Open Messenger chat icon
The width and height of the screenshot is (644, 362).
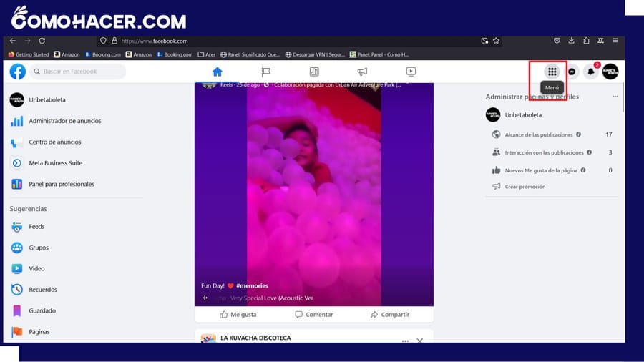point(572,72)
